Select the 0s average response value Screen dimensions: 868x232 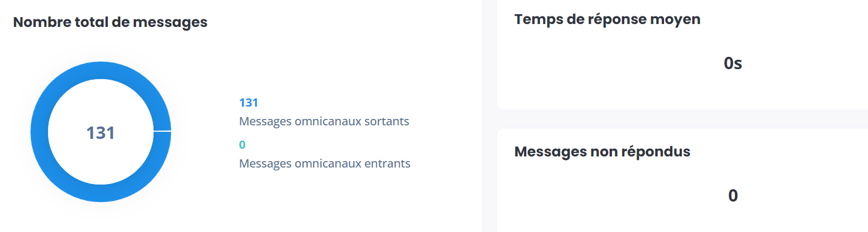[x=733, y=63]
